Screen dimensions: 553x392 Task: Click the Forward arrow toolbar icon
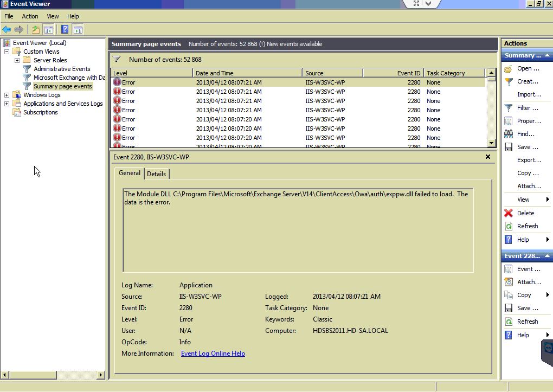19,30
